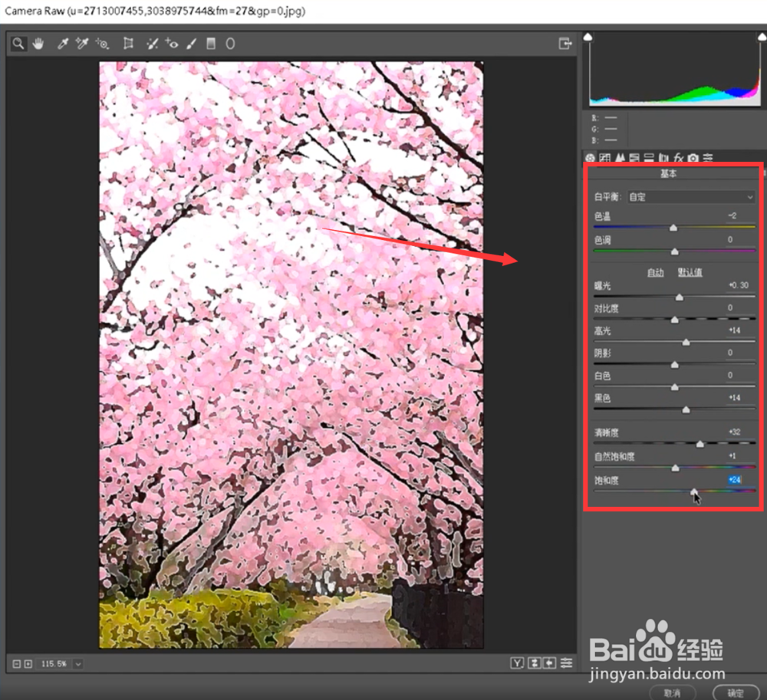Click the copy current settings to before icon
767x700 pixels.
tap(550, 663)
